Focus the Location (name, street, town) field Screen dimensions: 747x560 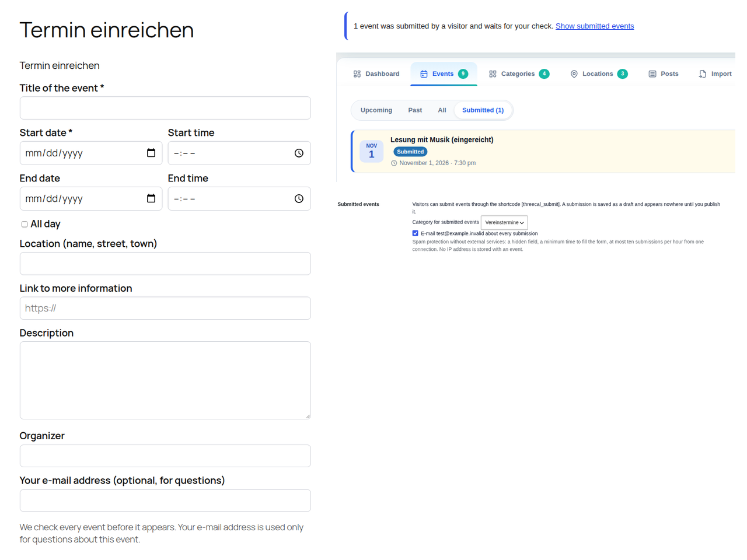pos(165,264)
